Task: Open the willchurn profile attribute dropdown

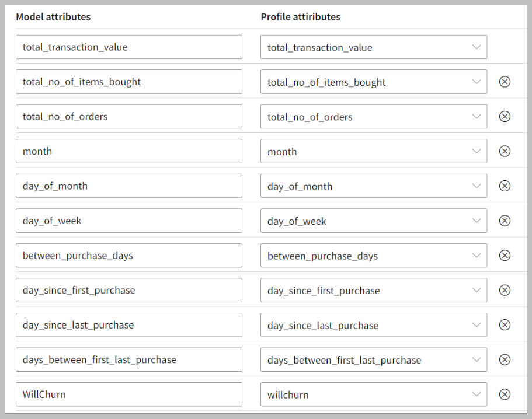Action: [x=373, y=394]
